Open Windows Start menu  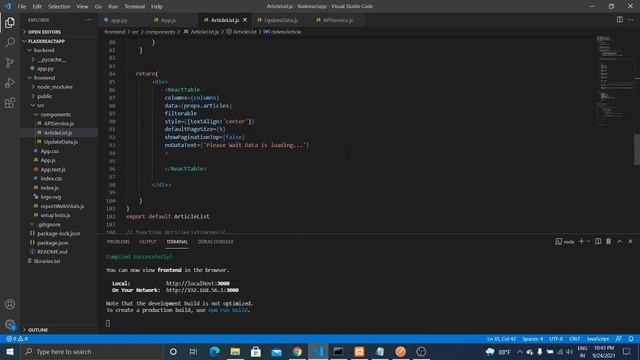tap(10, 351)
